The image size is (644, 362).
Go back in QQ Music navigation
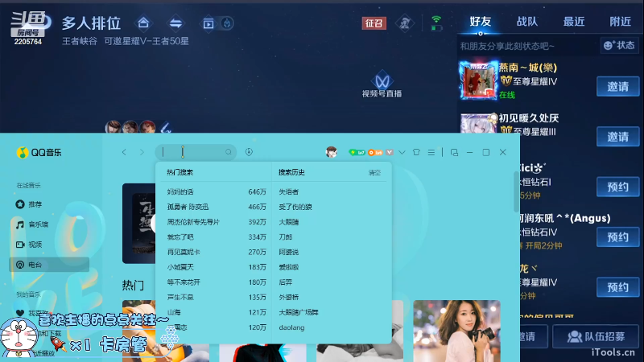124,152
